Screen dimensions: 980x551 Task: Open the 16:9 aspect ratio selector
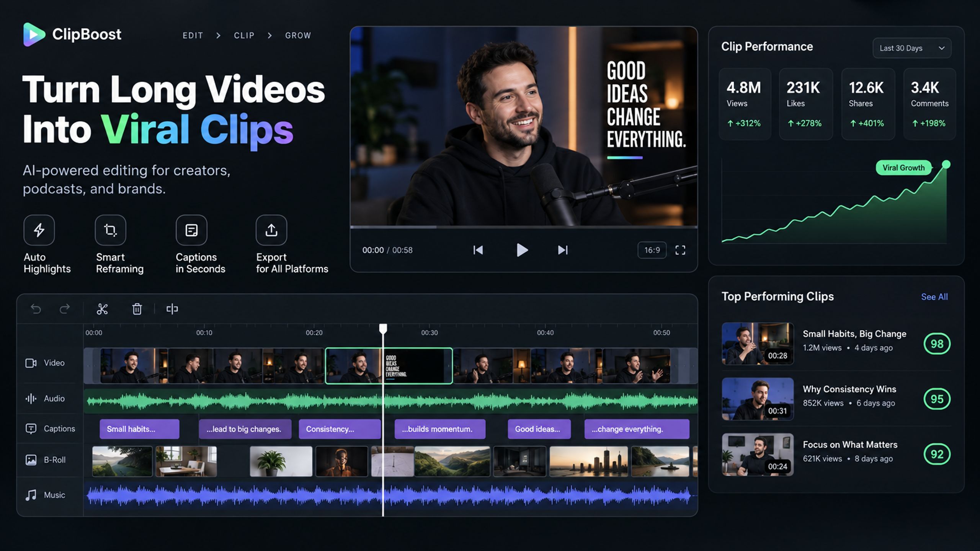[x=652, y=250]
